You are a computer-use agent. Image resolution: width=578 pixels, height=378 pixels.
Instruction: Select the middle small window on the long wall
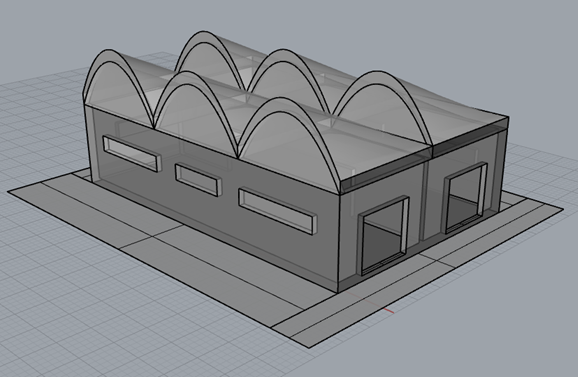coord(198,180)
